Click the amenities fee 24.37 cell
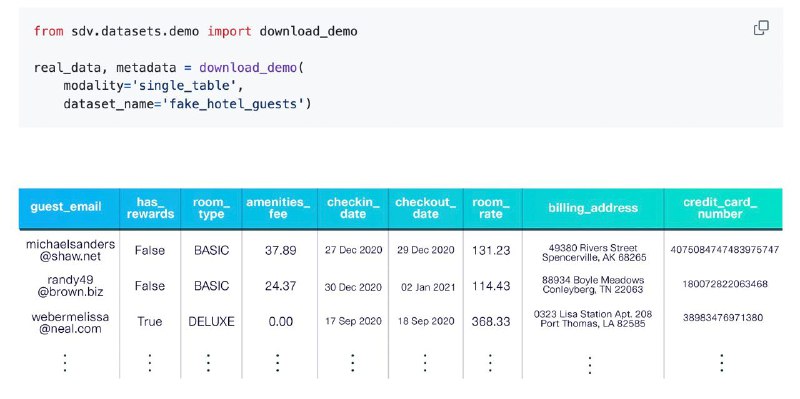800x399 pixels. click(x=280, y=286)
